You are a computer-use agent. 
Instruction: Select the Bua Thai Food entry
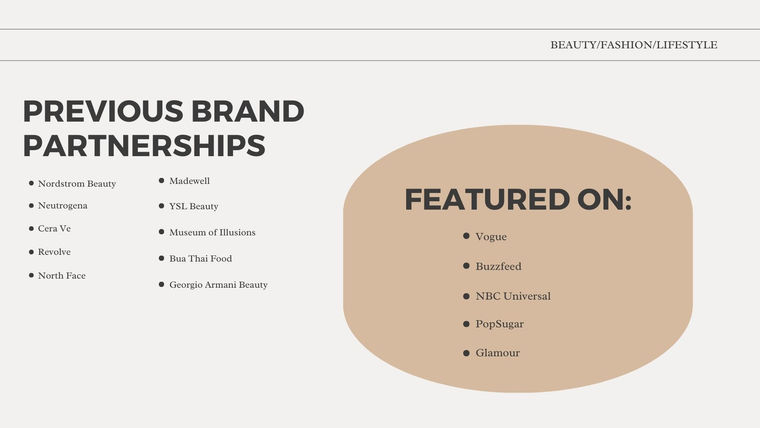coord(201,258)
